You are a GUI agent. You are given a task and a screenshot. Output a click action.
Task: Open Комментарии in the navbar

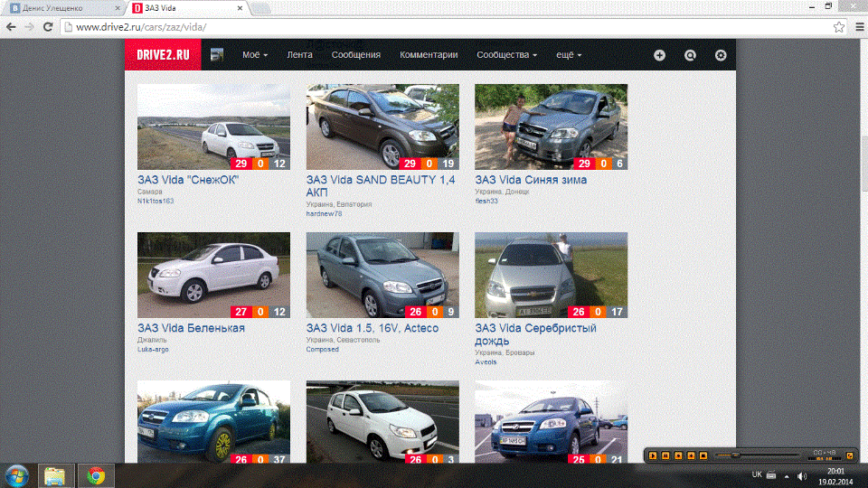(429, 55)
